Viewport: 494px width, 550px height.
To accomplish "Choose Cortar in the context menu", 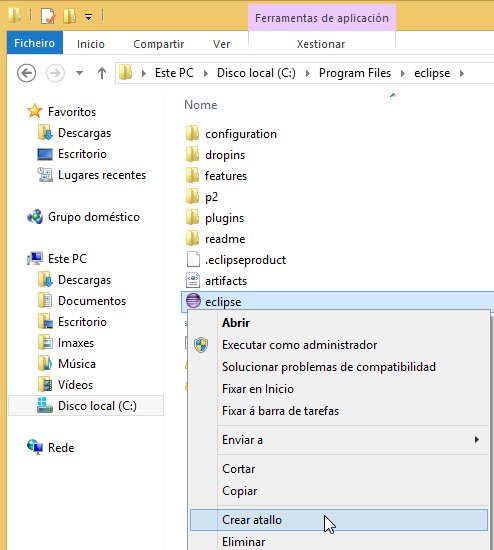I will (239, 469).
